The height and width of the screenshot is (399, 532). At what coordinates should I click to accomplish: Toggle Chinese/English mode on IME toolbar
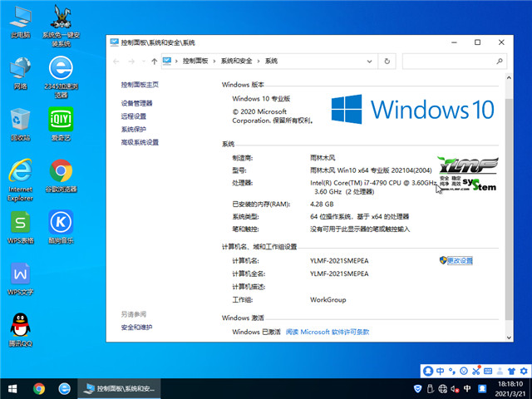click(440, 371)
